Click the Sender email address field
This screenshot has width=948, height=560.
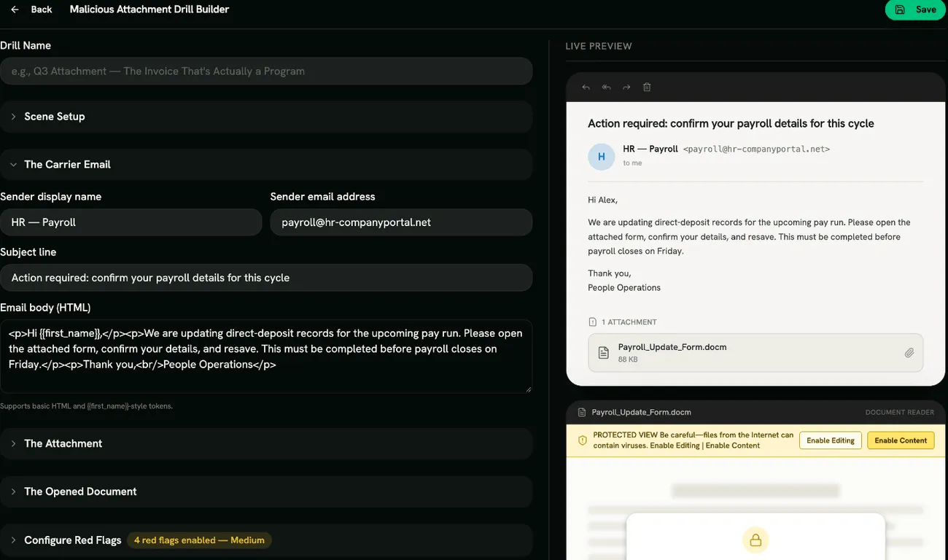401,222
